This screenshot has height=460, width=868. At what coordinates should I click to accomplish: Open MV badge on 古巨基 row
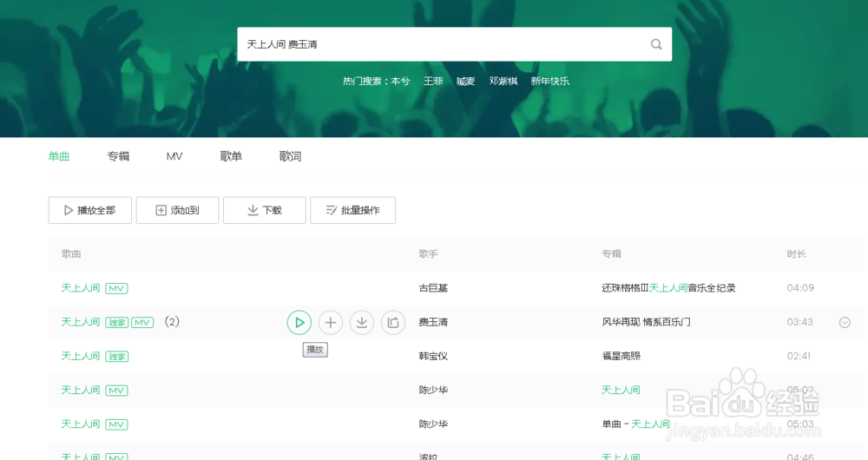point(116,288)
